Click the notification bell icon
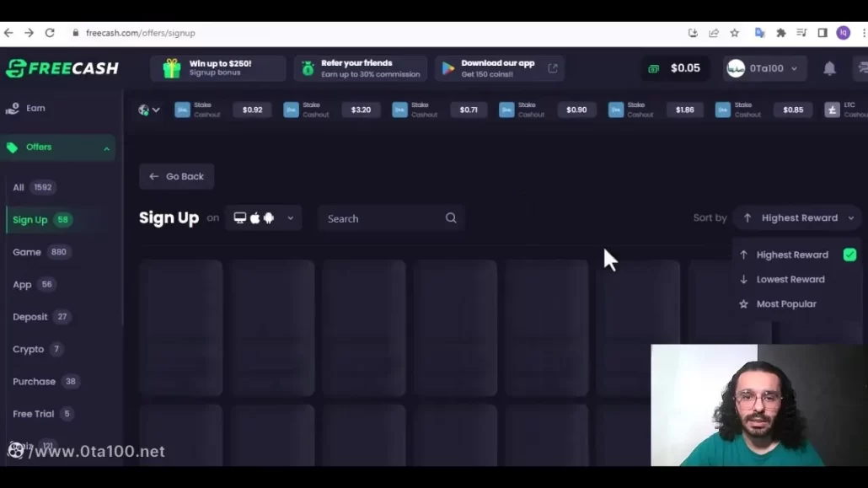The height and width of the screenshot is (488, 868). point(829,68)
